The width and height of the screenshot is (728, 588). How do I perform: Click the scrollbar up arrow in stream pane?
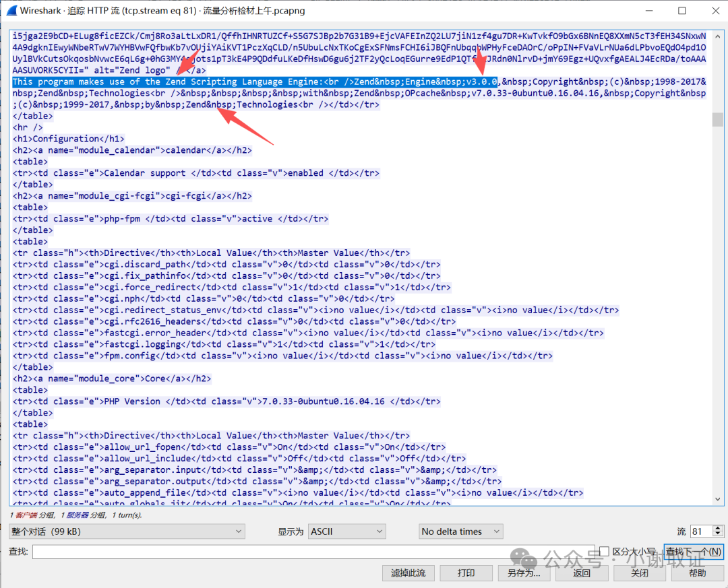pos(717,36)
